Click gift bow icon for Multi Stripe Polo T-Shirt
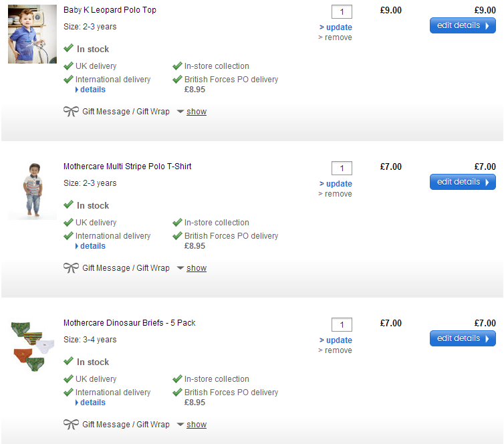Image resolution: width=504 pixels, height=444 pixels. coord(71,268)
